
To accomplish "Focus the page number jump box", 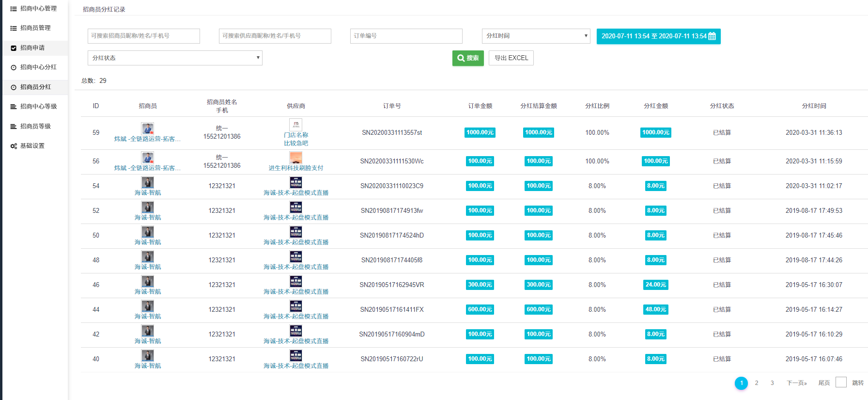I will [x=841, y=382].
